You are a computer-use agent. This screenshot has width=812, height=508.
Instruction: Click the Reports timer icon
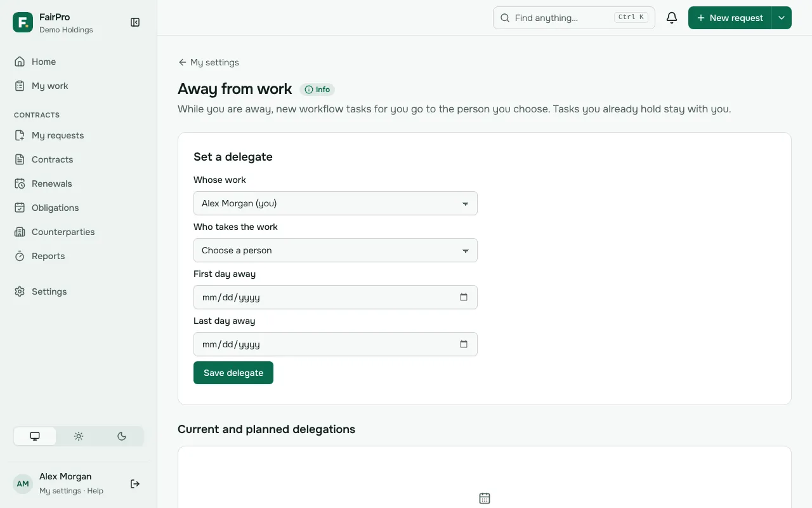(20, 256)
